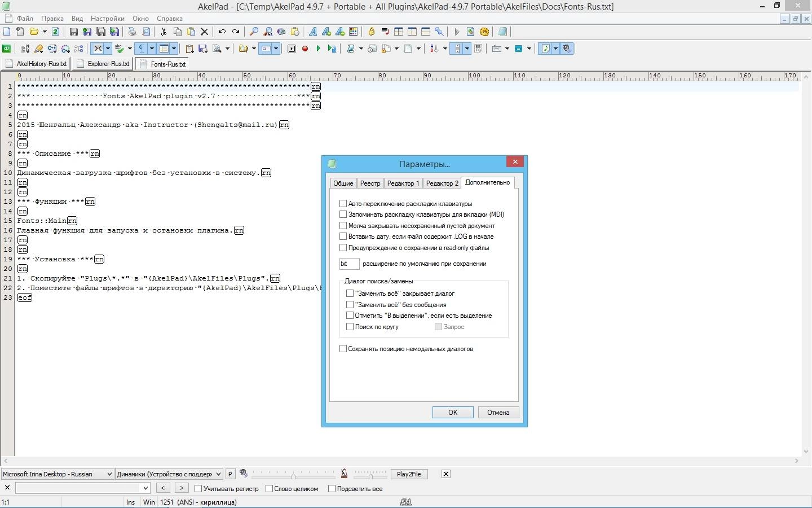Click the default save extension field
Viewport: 812px width, 508px height.
(349, 264)
